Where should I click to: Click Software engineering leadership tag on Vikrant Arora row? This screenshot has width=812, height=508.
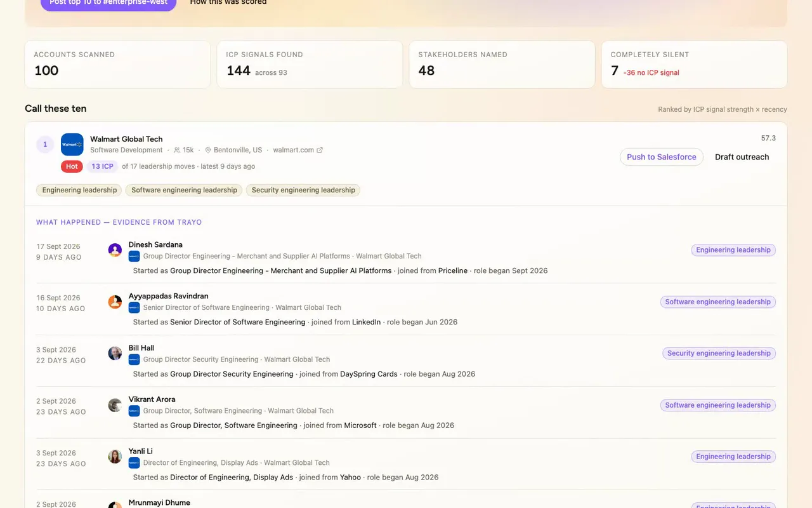point(717,405)
